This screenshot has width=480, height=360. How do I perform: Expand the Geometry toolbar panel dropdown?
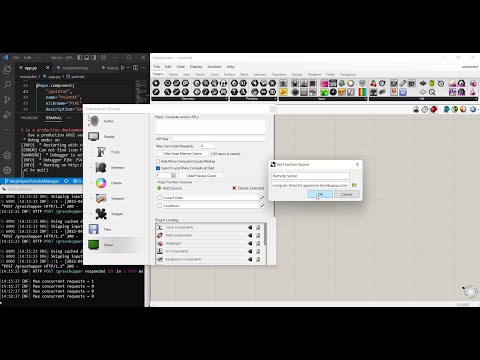point(227,99)
